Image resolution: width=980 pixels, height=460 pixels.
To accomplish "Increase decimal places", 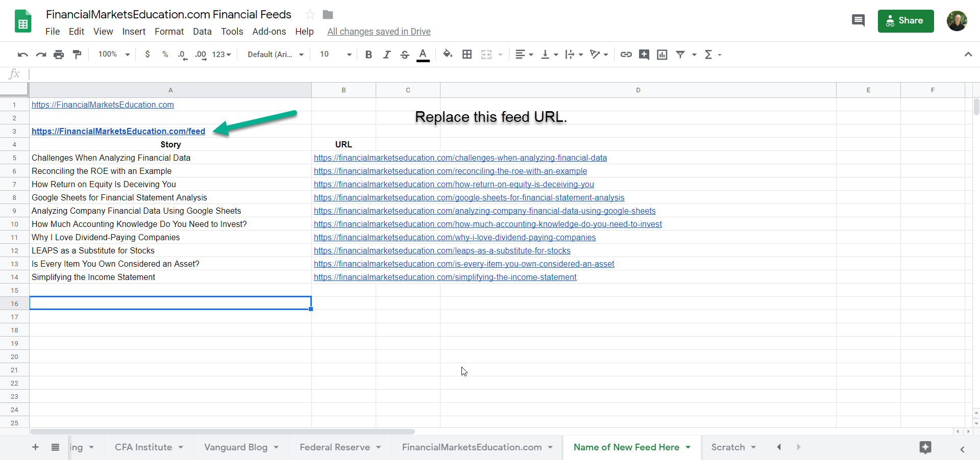I will [x=201, y=55].
